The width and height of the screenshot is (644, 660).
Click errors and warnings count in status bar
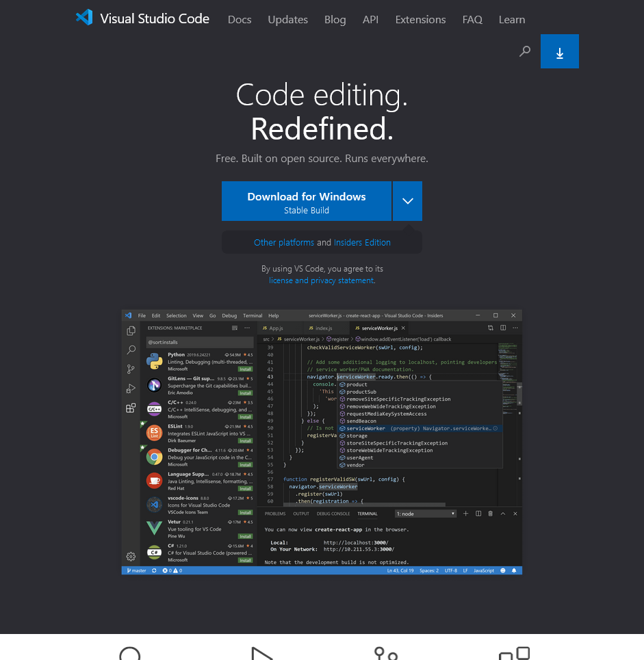[172, 571]
